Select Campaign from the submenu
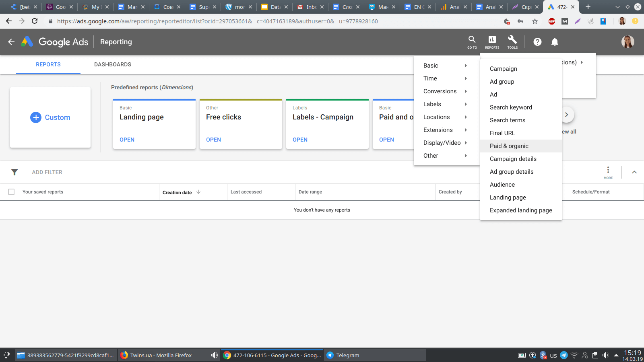The height and width of the screenshot is (362, 644). pyautogui.click(x=521, y=69)
